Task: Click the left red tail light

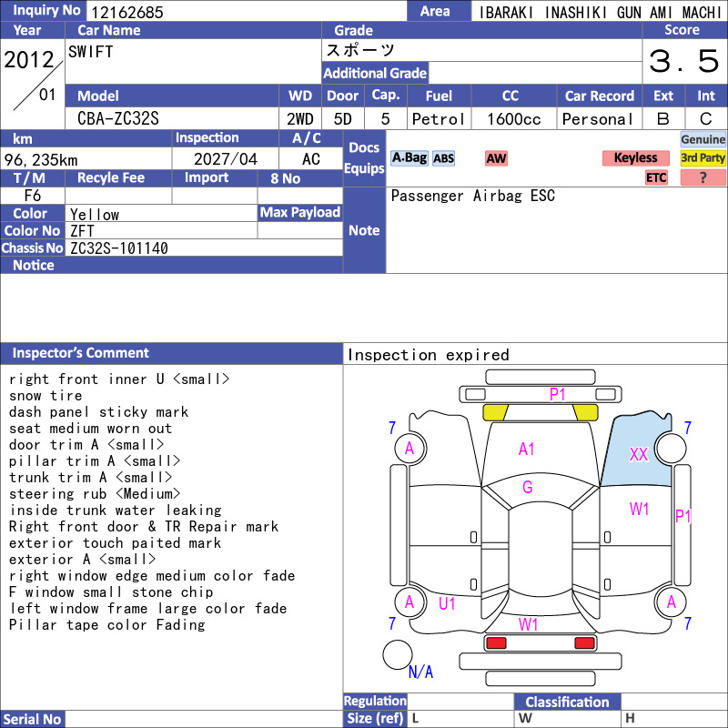Action: [x=496, y=643]
